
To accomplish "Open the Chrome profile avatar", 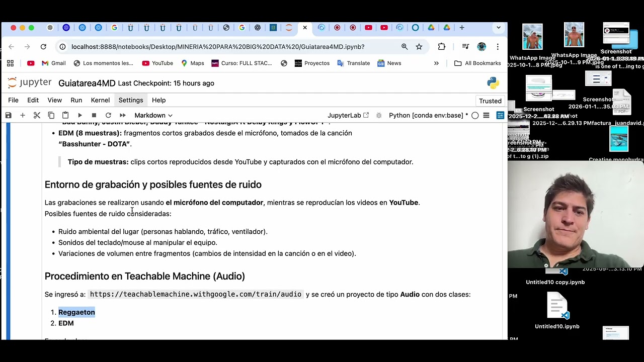I will pyautogui.click(x=481, y=47).
